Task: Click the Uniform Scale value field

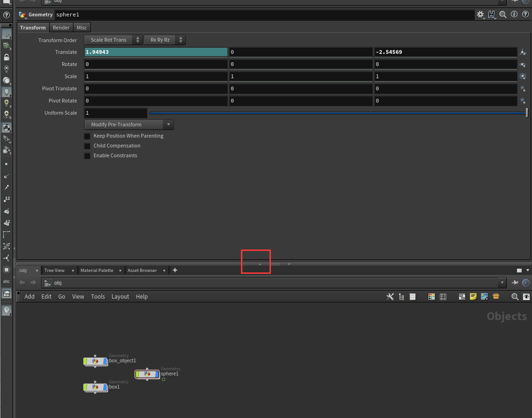Action: click(x=116, y=113)
